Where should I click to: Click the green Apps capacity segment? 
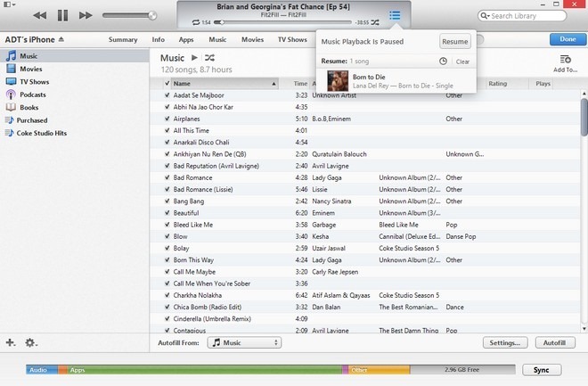(204, 370)
